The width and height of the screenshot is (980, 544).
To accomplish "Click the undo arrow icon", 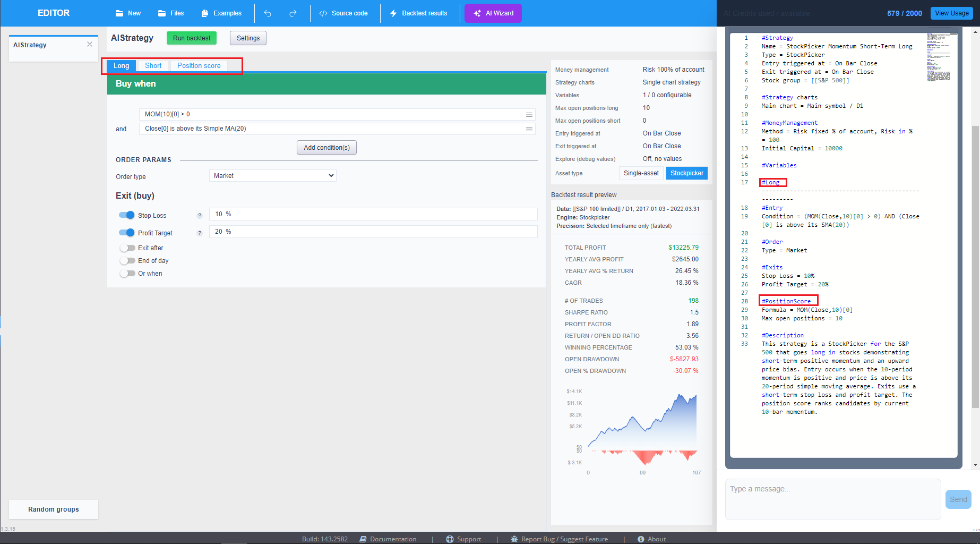I will point(268,13).
